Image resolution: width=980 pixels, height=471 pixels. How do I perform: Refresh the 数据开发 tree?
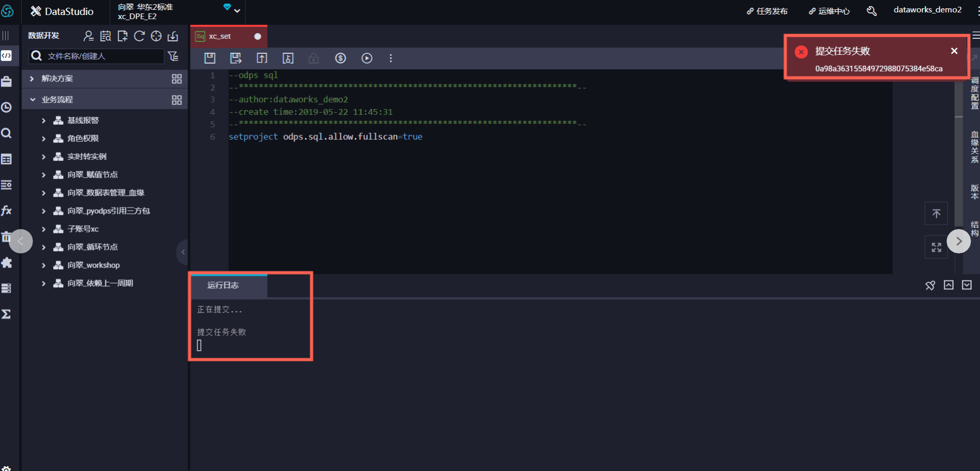click(x=139, y=36)
